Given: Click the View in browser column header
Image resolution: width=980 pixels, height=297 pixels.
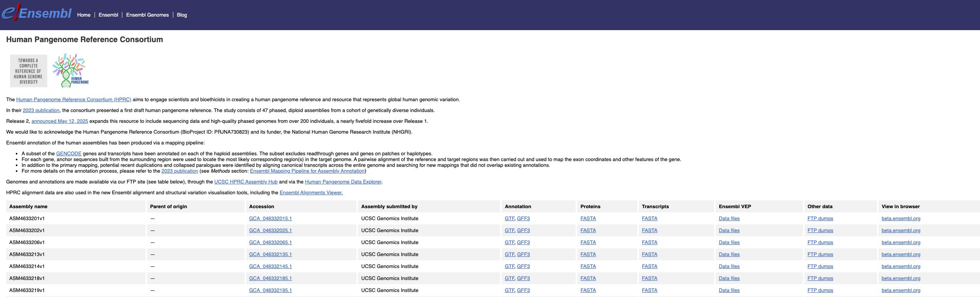Looking at the screenshot, I should click(x=929, y=207).
